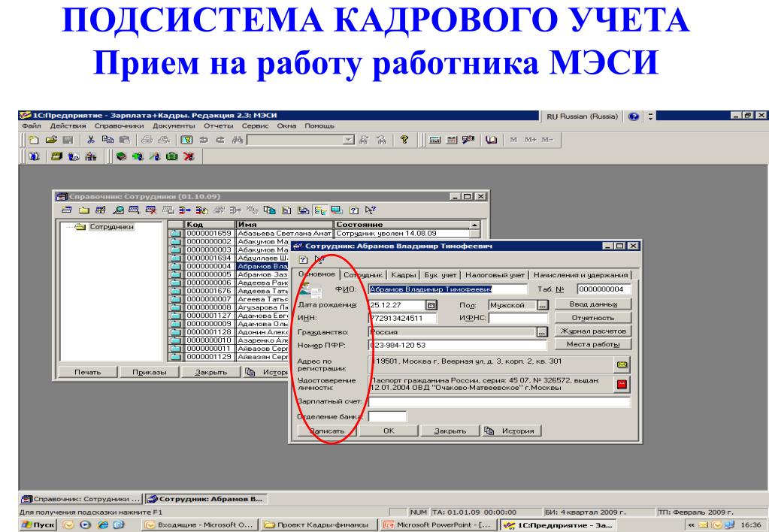Click OK in the employee dialog

[389, 431]
